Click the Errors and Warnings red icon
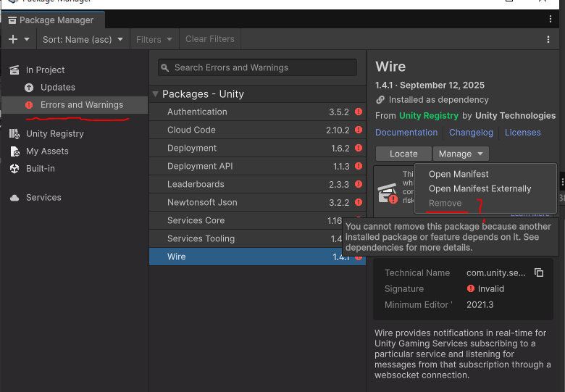Image resolution: width=565 pixels, height=392 pixels. tap(29, 105)
